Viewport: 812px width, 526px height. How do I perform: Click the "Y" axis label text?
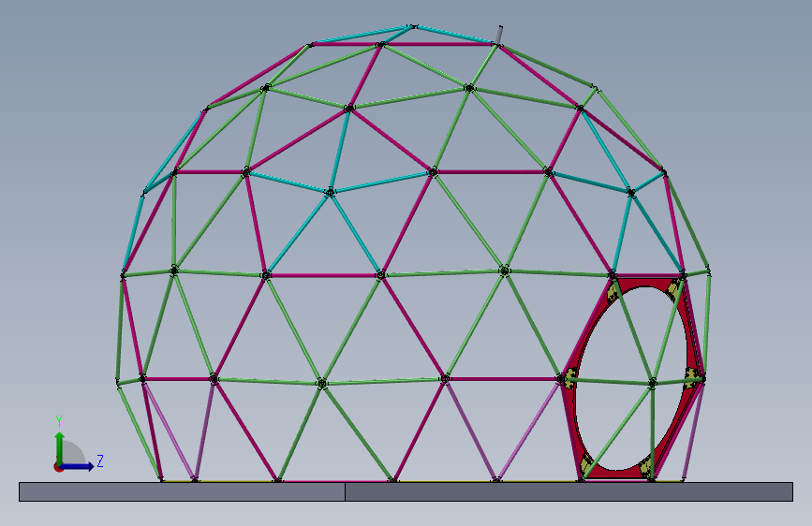(59, 421)
